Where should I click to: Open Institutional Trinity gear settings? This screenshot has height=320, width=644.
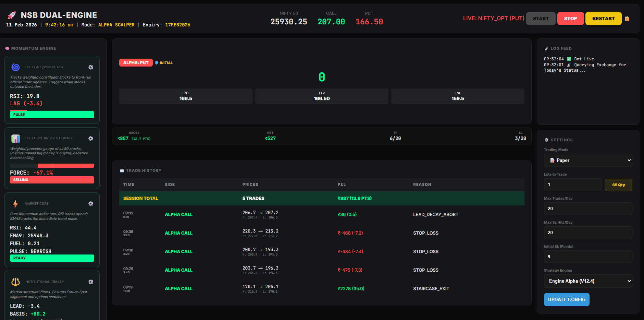click(x=91, y=282)
